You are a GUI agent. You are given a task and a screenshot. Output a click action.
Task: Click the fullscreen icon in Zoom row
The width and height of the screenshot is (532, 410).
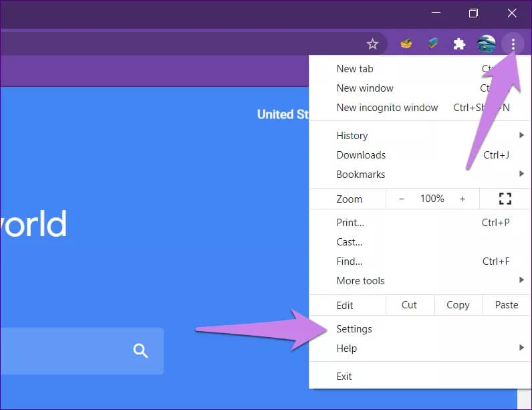[505, 199]
